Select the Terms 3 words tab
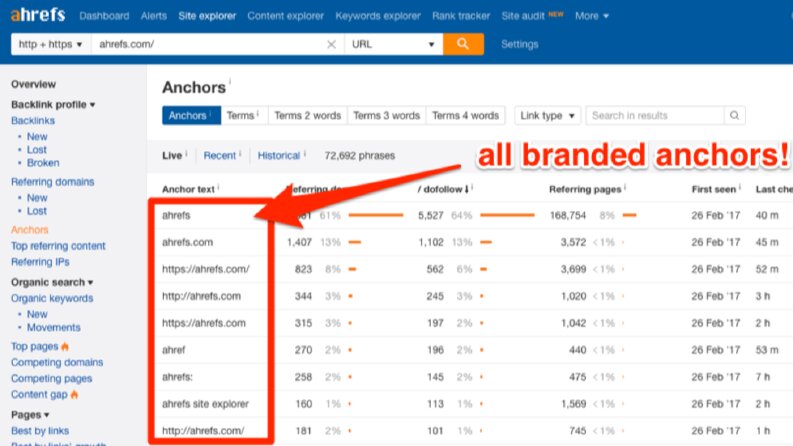The image size is (793, 446). pyautogui.click(x=386, y=115)
